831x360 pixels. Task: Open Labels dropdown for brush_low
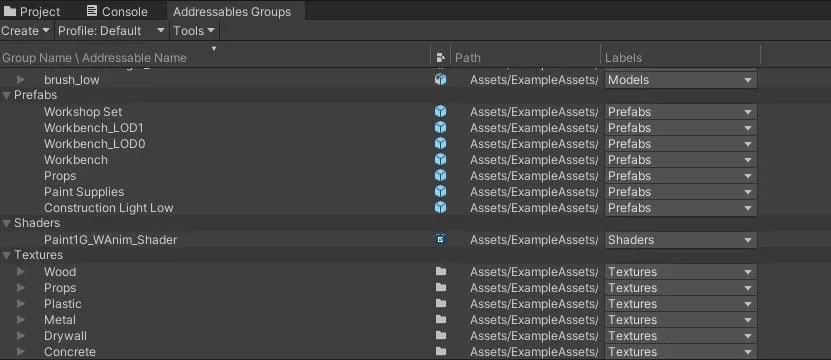[x=680, y=80]
